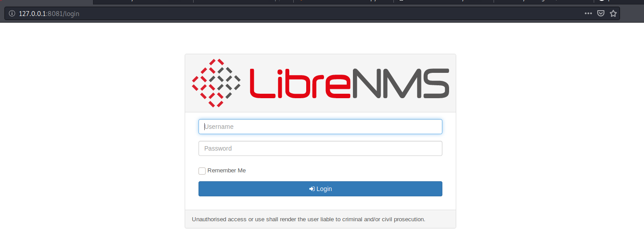644x251 pixels.
Task: Click into the Password field
Action: click(x=320, y=148)
